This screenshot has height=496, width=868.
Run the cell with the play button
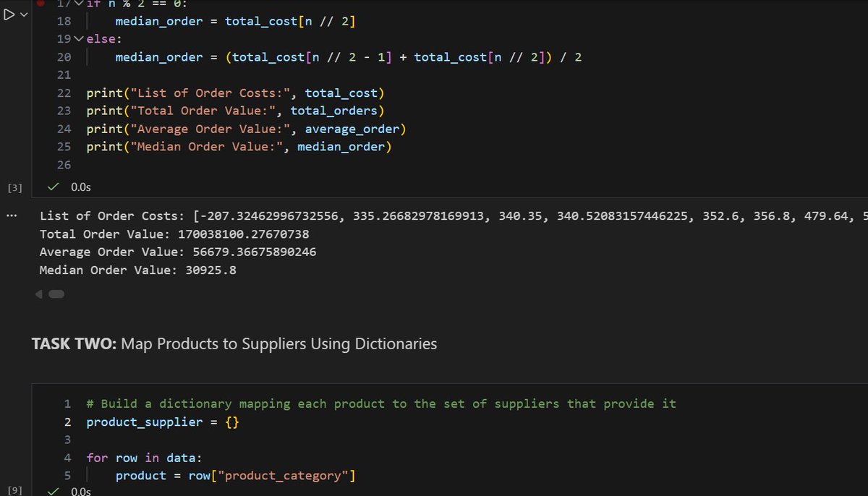tap(10, 15)
